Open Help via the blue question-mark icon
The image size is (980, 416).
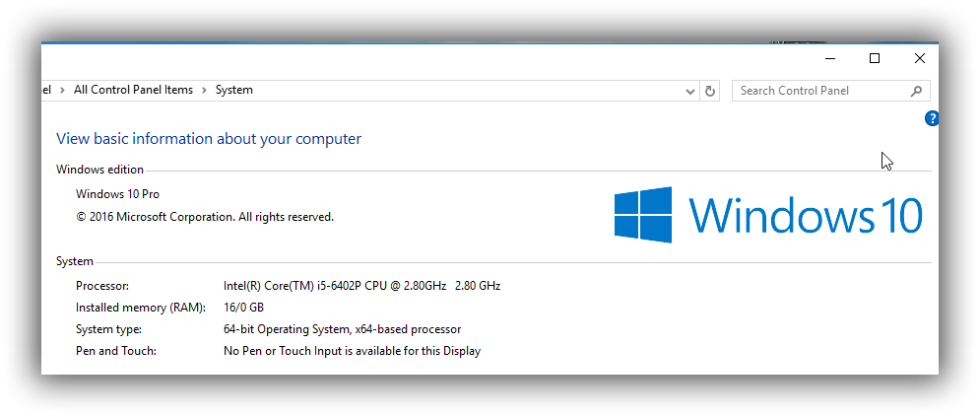932,118
